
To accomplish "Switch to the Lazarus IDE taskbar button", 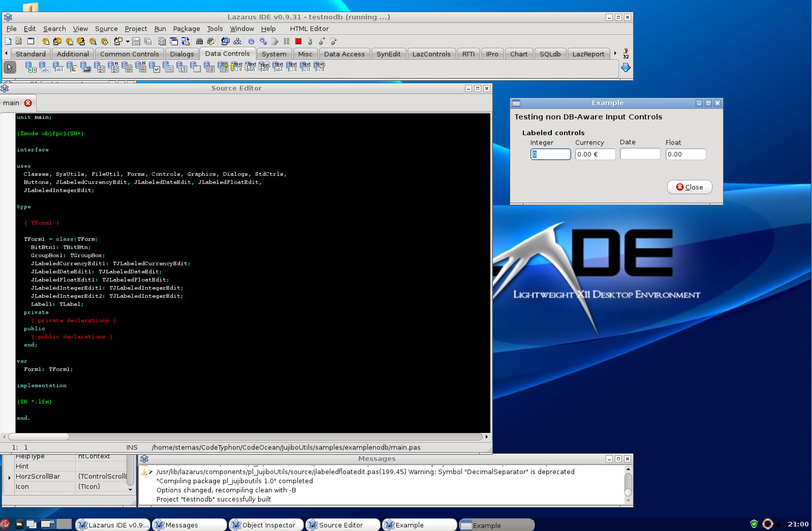I will [113, 525].
